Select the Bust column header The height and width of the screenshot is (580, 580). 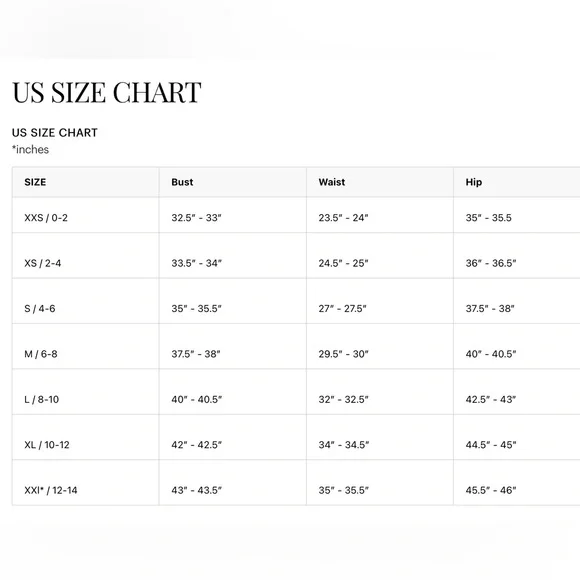[x=182, y=182]
